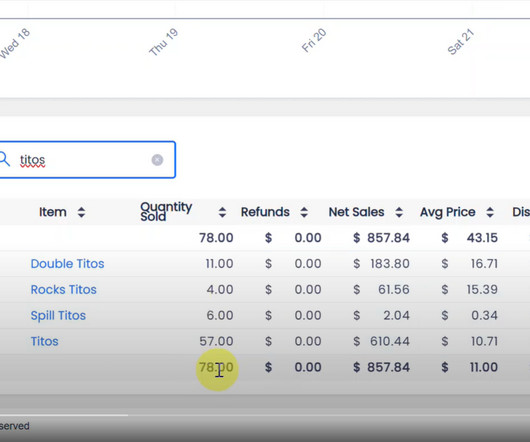Viewport: 530px width, 442px height.
Task: Click quantity 11.00 for Double Titos
Action: (219, 264)
